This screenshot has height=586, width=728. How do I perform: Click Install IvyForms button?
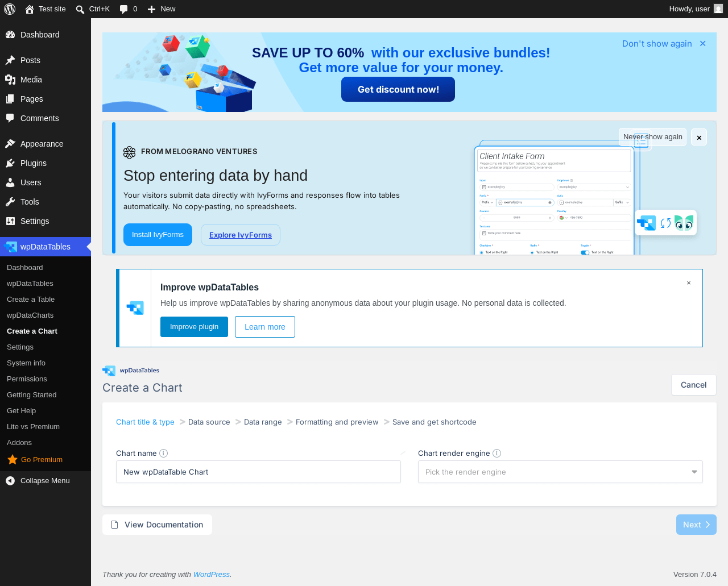(158, 235)
